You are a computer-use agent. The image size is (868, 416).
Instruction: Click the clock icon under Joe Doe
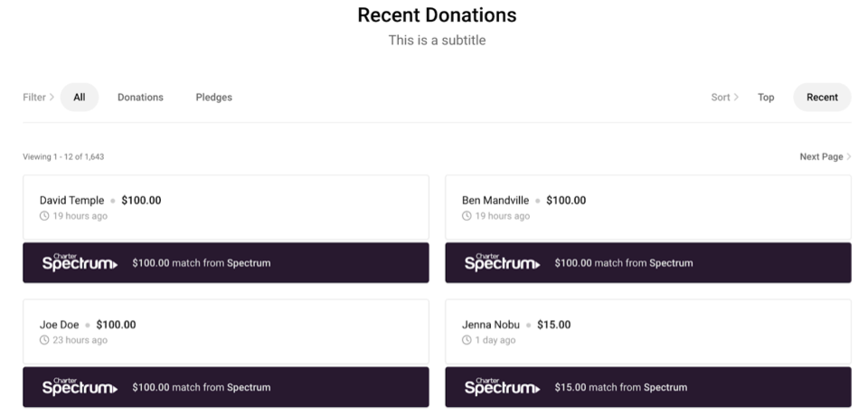pos(44,340)
